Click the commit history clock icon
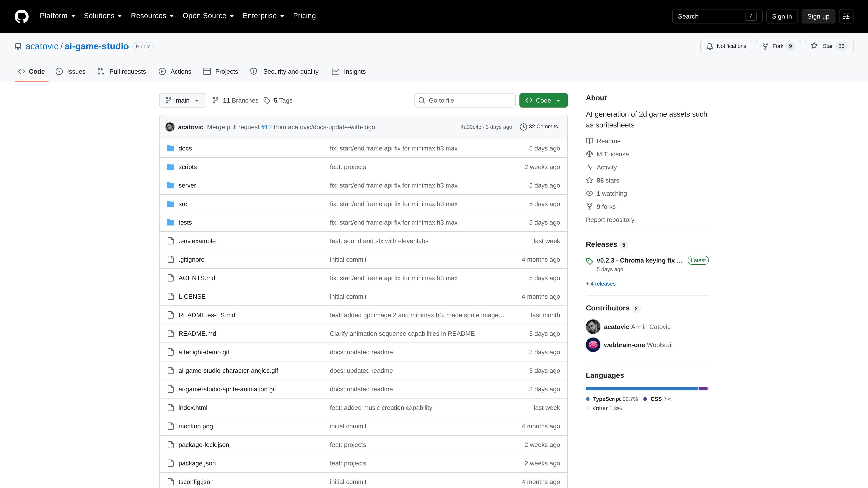This screenshot has height=488, width=868. tap(523, 127)
